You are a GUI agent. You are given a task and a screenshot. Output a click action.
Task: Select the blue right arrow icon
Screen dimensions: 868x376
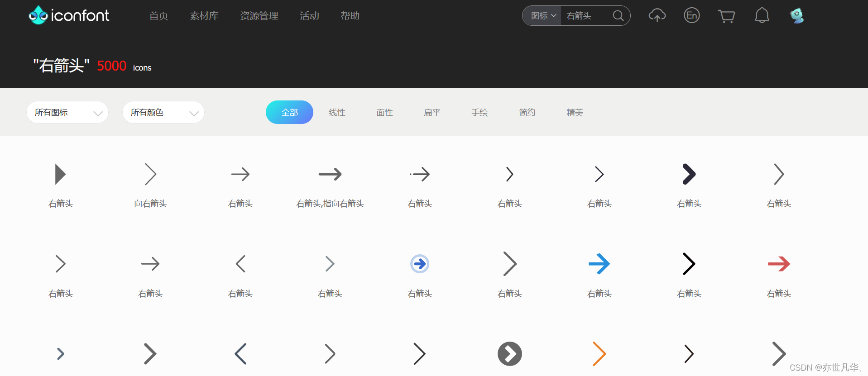pyautogui.click(x=599, y=264)
